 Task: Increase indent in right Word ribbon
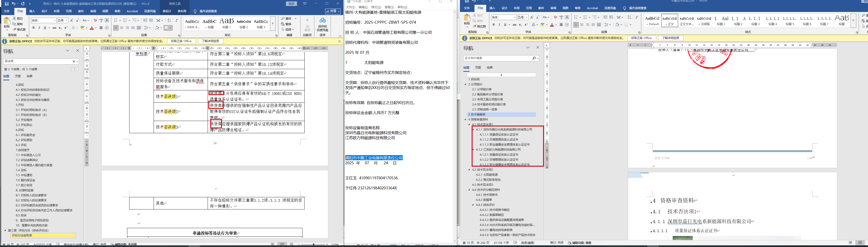[611, 17]
